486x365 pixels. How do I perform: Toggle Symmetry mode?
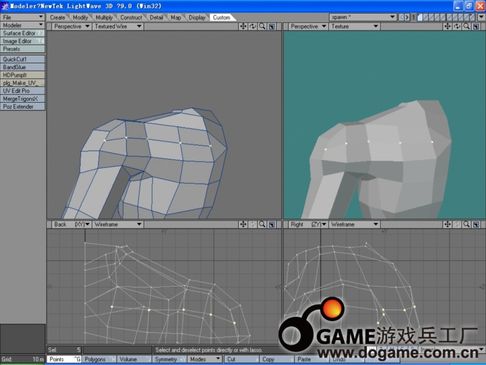click(x=169, y=359)
